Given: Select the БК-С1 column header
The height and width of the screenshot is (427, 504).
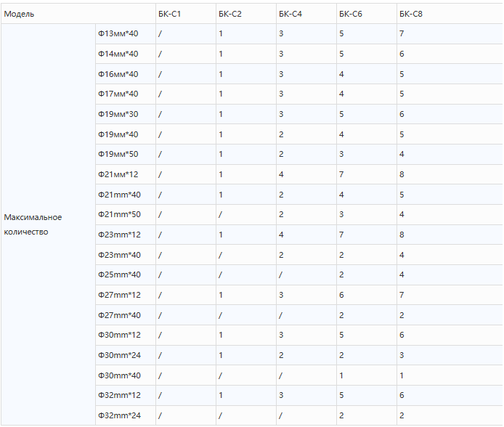Looking at the screenshot, I should (170, 15).
